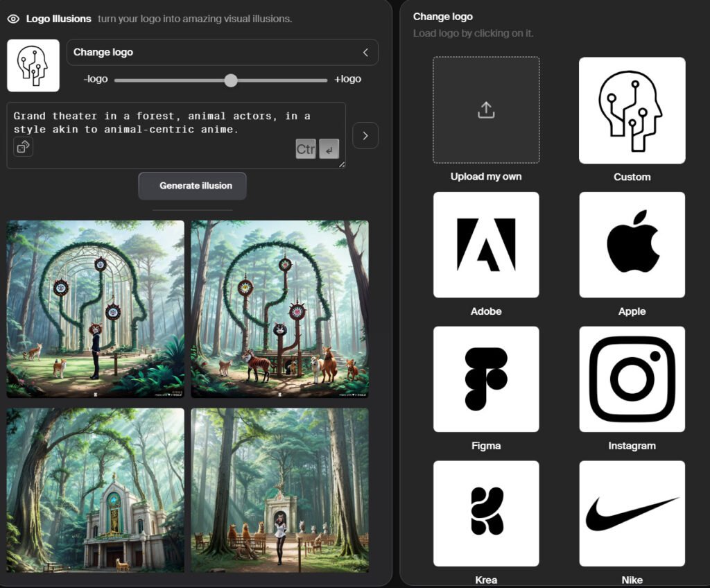Click the Figma label

[486, 446]
